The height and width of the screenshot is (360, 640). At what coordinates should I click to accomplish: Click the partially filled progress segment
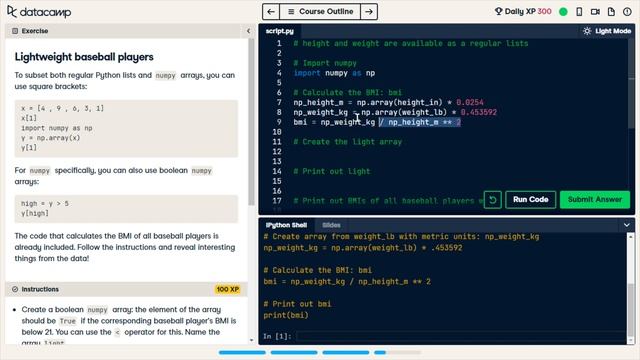tap(398, 352)
